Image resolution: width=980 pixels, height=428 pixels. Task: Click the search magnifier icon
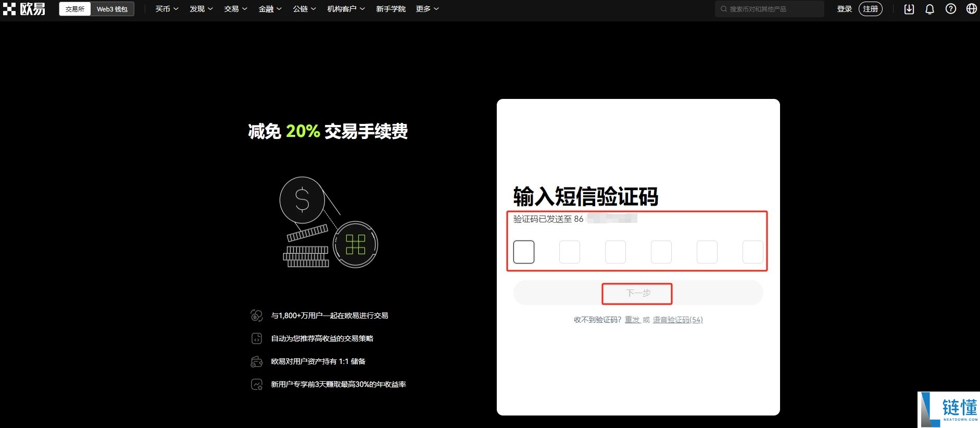724,9
